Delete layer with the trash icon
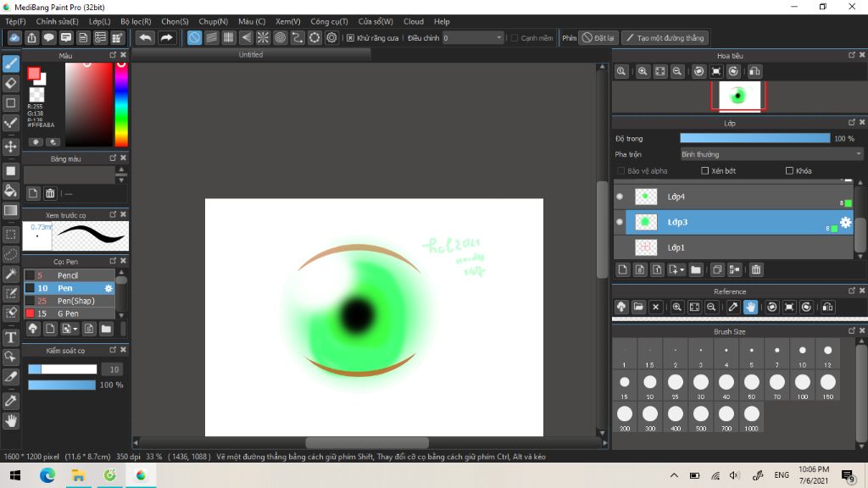 point(756,269)
